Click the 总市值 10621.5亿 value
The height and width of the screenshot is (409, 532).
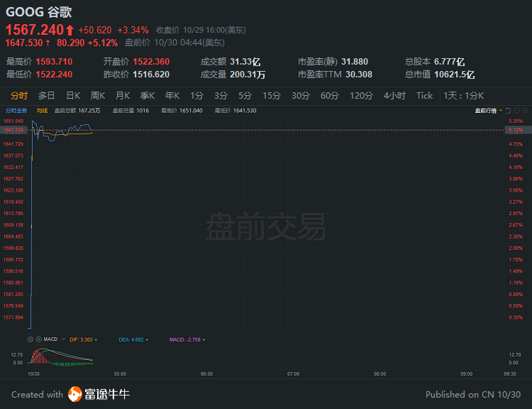tap(454, 75)
